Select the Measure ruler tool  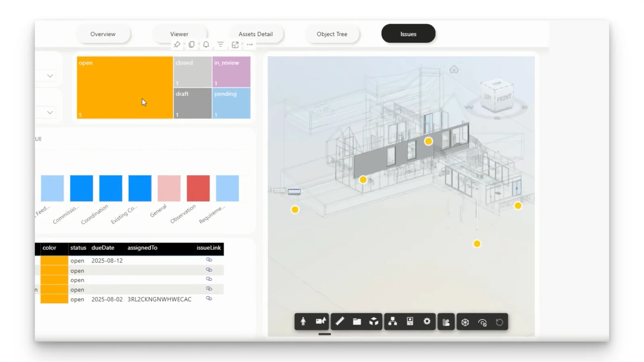340,322
